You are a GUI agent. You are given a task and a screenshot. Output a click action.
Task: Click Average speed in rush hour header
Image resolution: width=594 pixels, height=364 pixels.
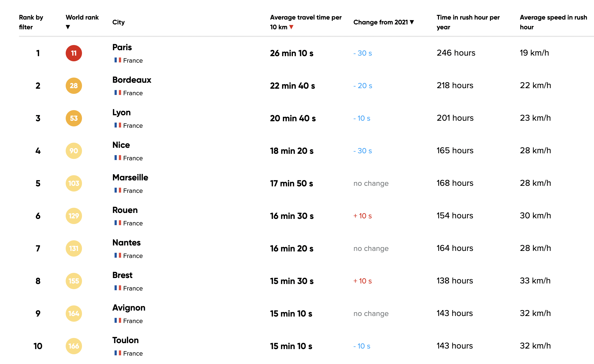click(x=554, y=22)
